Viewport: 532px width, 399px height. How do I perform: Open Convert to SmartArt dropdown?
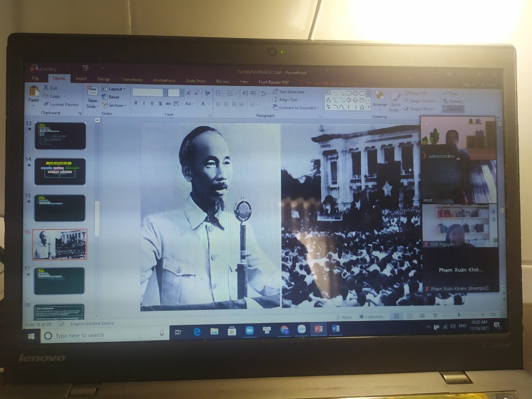296,108
